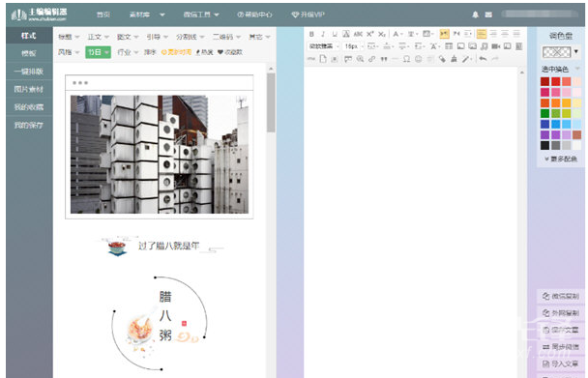Click the new blank document icon
Viewport: 588px width, 378px height.
pyautogui.click(x=322, y=59)
